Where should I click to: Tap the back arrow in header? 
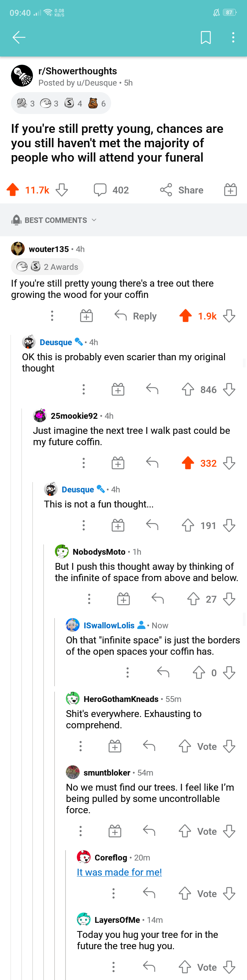(x=19, y=37)
